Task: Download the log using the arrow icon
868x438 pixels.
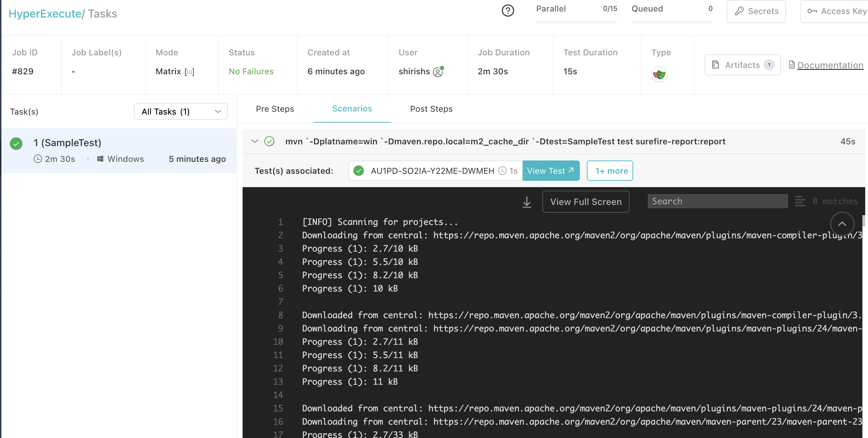Action: [527, 202]
